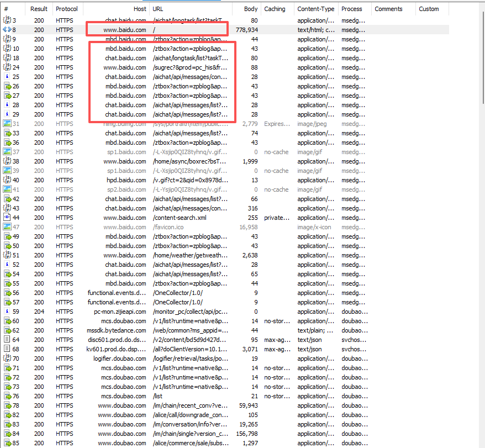Click the XML icon of session 44
Image resolution: width=485 pixels, height=448 pixels.
tap(7, 218)
